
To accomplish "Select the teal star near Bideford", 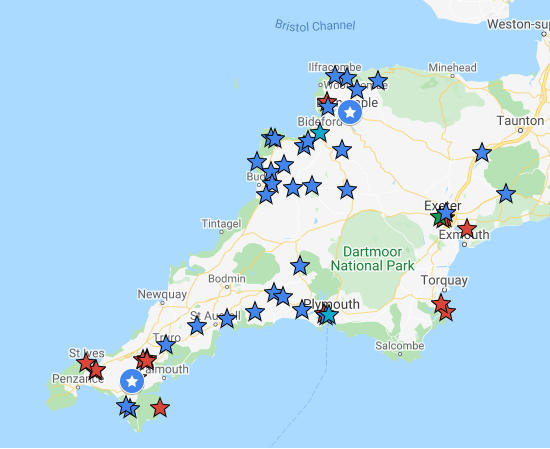I will [x=320, y=133].
